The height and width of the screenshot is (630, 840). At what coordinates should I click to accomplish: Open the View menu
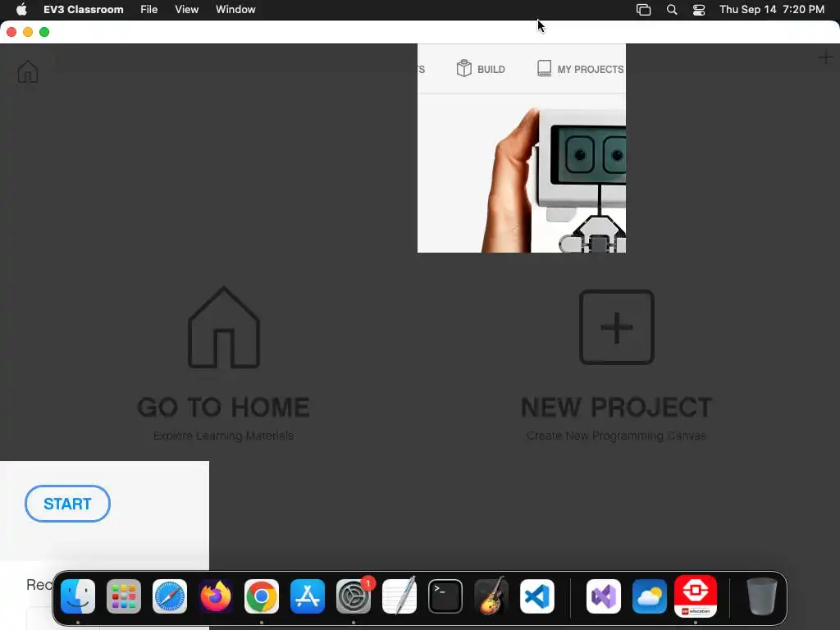[x=186, y=9]
